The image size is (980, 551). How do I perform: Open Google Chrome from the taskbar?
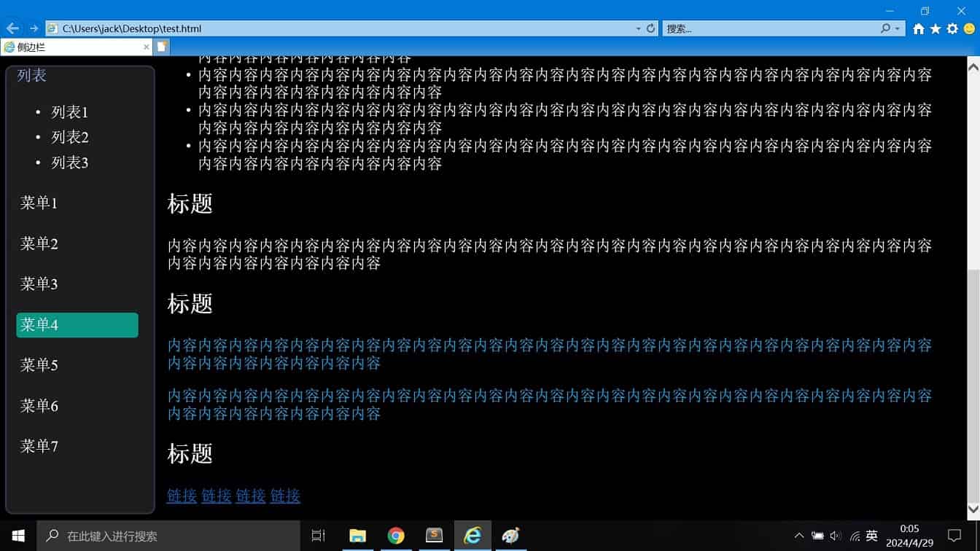[x=396, y=536]
